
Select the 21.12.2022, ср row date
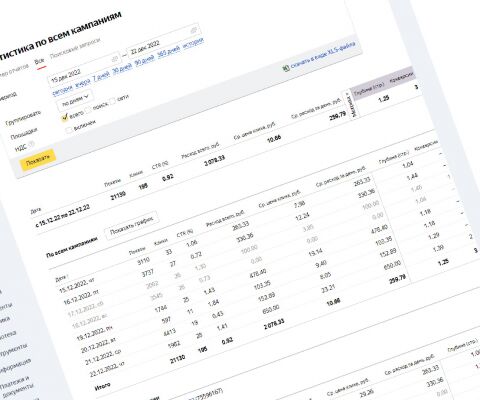[103, 358]
